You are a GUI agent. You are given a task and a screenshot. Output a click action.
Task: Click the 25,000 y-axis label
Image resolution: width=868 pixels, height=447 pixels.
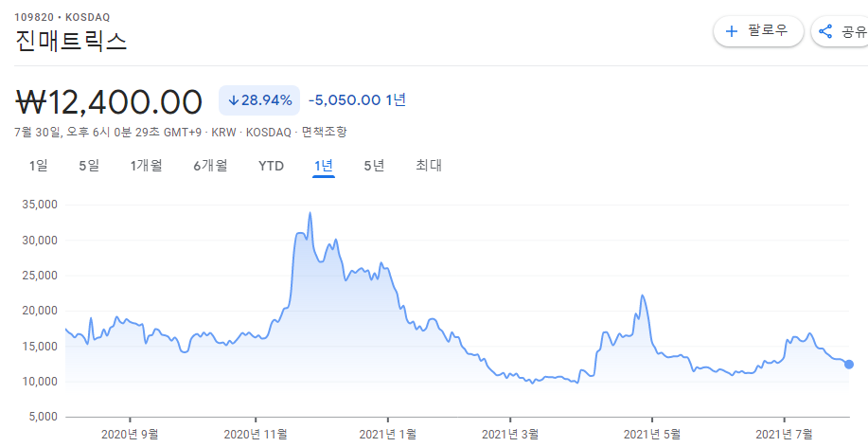(40, 276)
